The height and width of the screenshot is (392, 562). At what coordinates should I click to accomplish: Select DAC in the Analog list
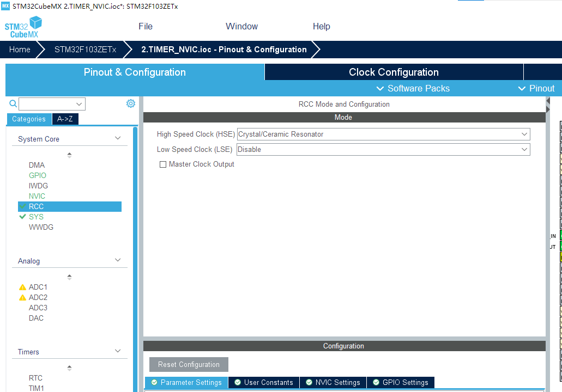[36, 318]
